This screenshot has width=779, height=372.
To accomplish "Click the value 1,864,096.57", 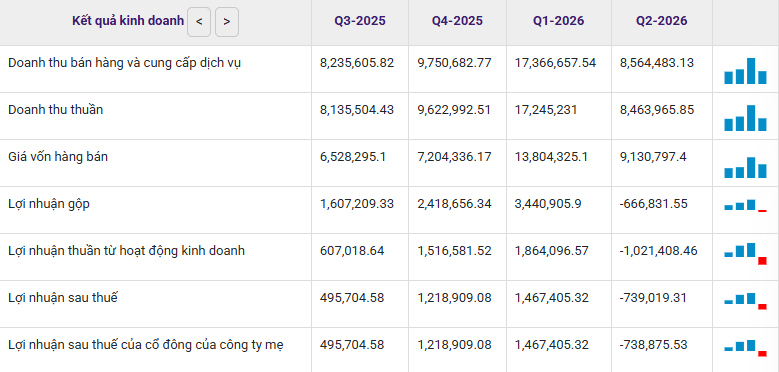I will coord(552,251).
